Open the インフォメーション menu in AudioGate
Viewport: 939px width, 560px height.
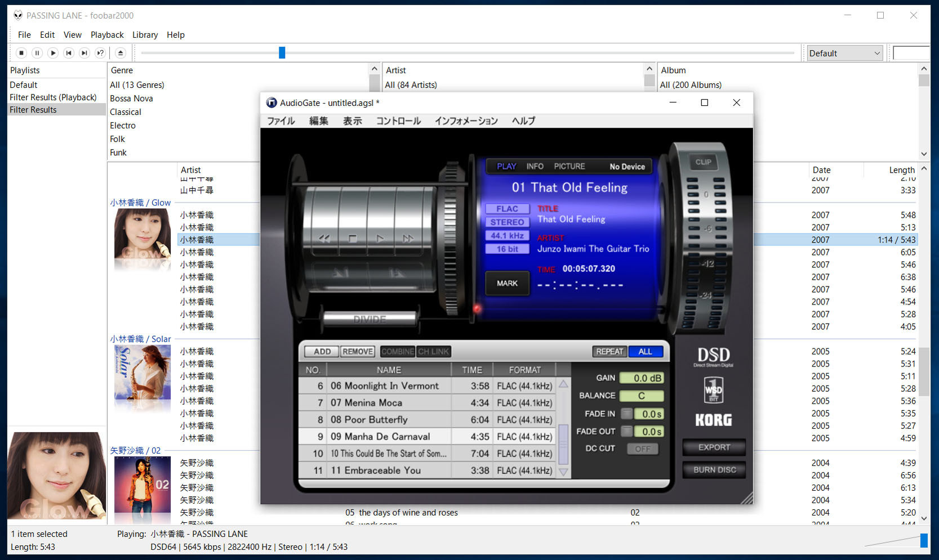pyautogui.click(x=466, y=121)
